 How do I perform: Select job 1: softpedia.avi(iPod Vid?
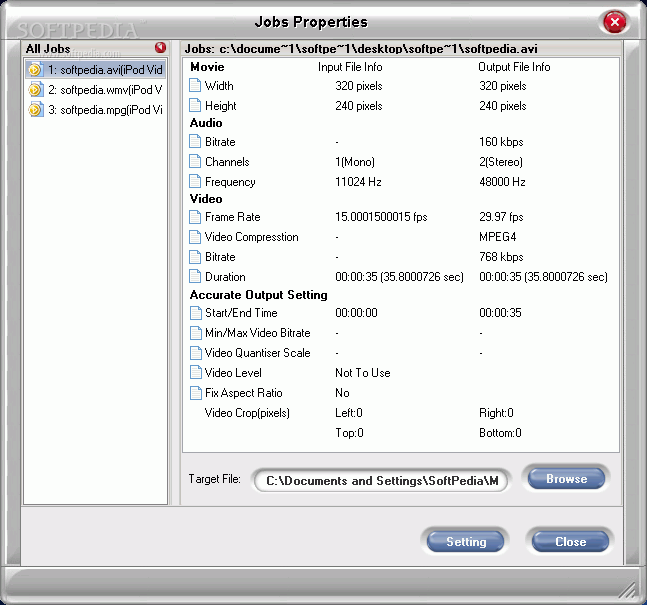(x=95, y=70)
